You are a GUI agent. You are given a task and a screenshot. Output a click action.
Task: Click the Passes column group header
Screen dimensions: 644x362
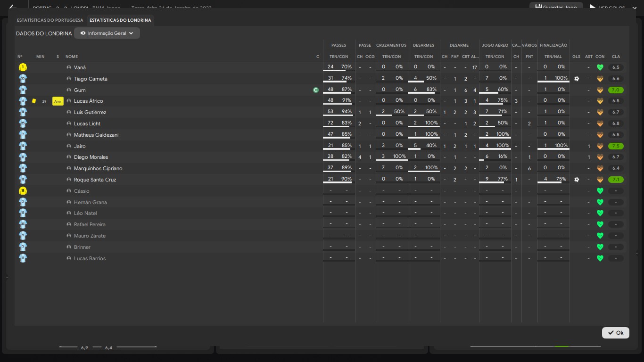[x=339, y=45]
